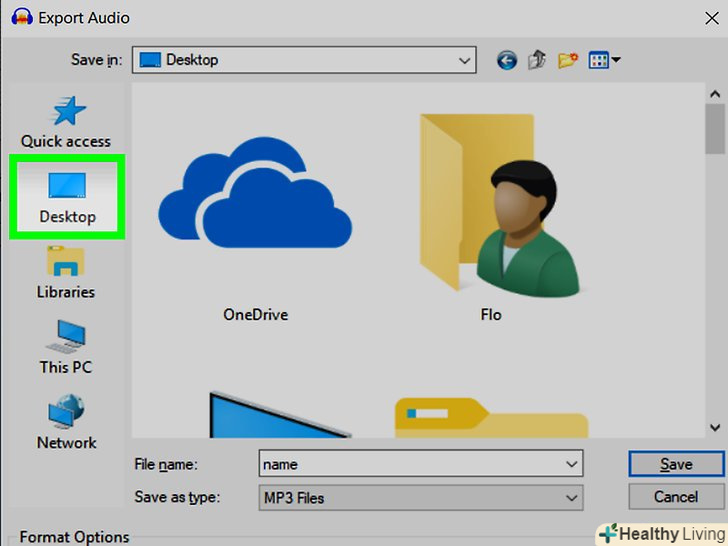This screenshot has width=728, height=546.
Task: Expand the File name history dropdown
Action: (572, 464)
